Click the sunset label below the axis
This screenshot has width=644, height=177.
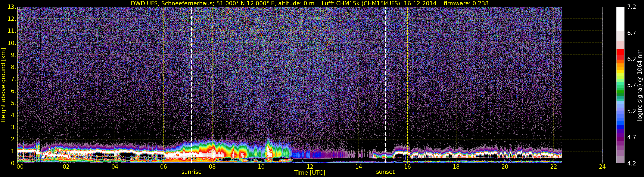click(385, 172)
